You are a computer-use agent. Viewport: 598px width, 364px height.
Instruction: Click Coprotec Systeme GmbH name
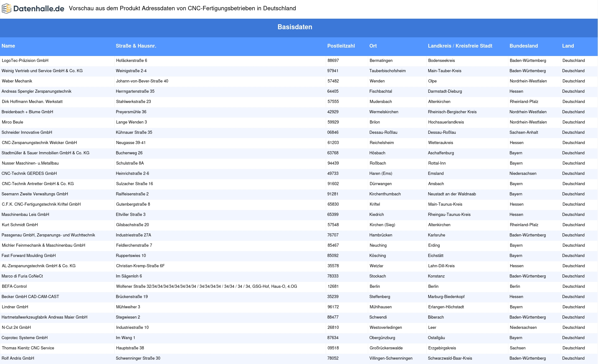point(25,338)
